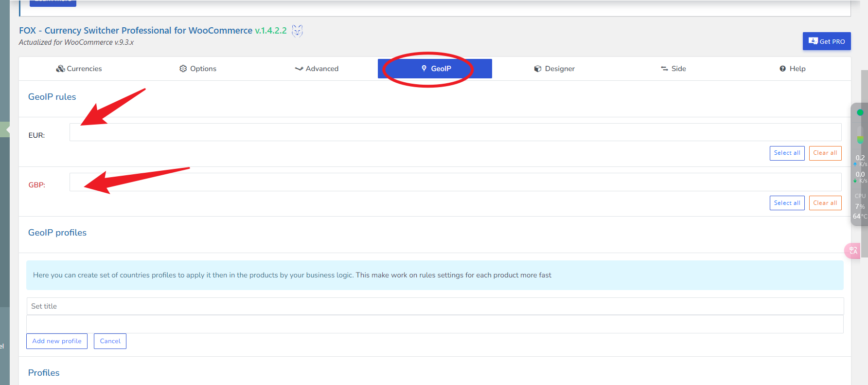Image resolution: width=868 pixels, height=385 pixels.
Task: Click Clear all for EUR countries
Action: pyautogui.click(x=825, y=153)
